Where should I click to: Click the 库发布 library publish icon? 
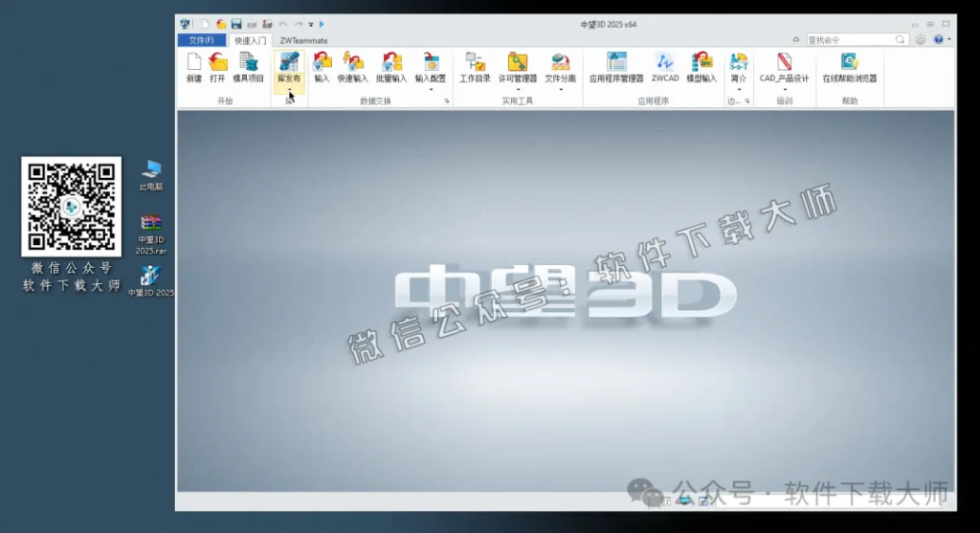[x=289, y=62]
